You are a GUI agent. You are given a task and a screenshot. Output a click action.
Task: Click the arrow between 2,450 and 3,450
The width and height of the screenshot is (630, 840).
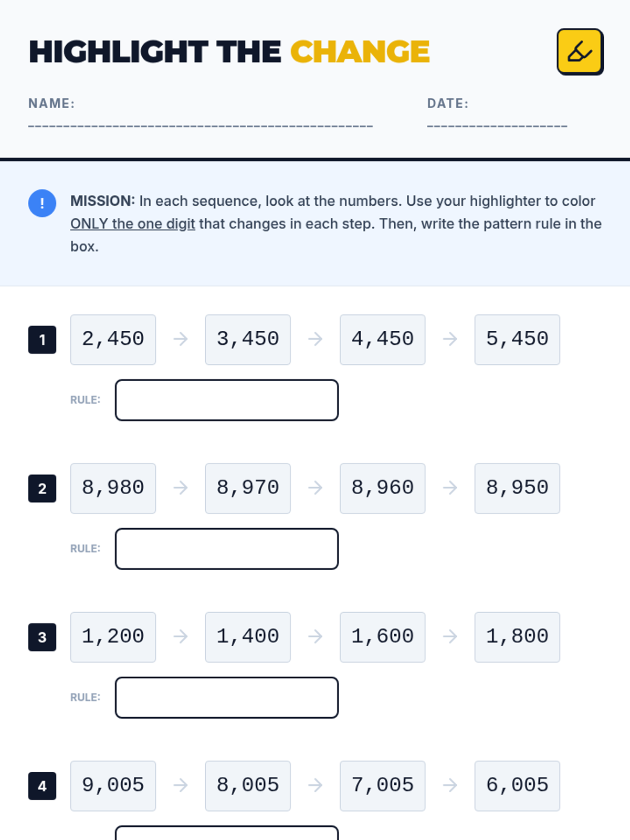point(181,339)
